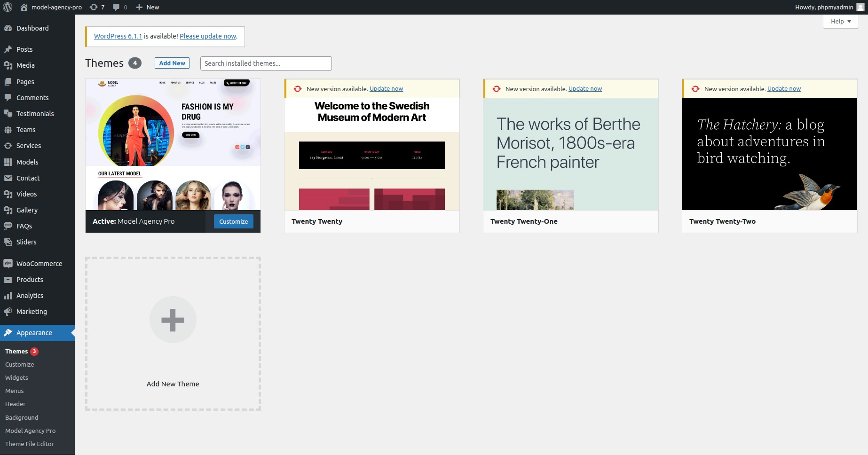Click the Contact envelope icon
Image resolution: width=868 pixels, height=455 pixels.
(x=8, y=178)
